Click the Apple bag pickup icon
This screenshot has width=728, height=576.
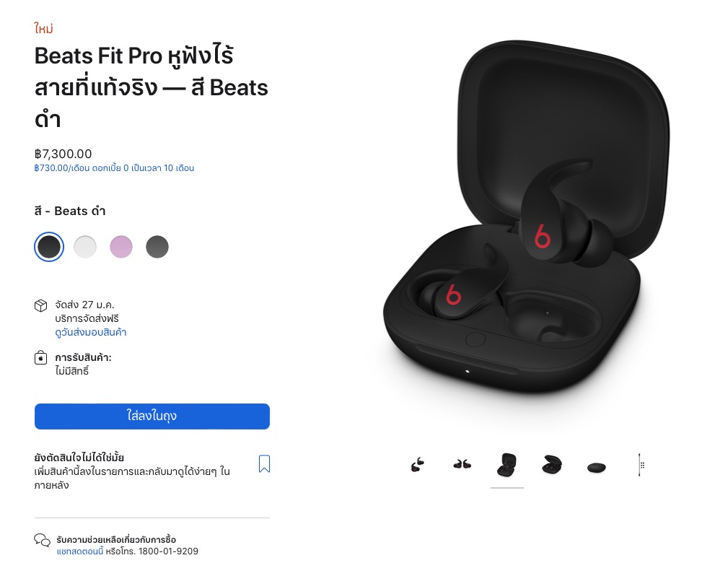point(41,358)
